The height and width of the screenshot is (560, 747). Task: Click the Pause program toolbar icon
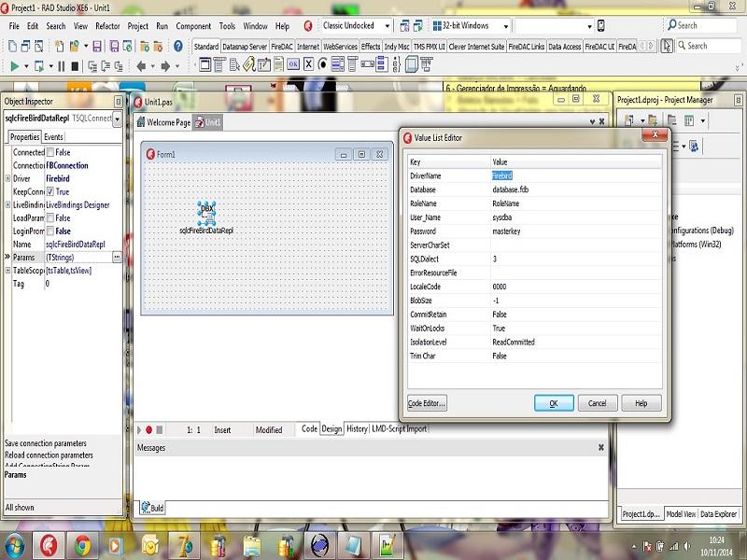tap(62, 66)
